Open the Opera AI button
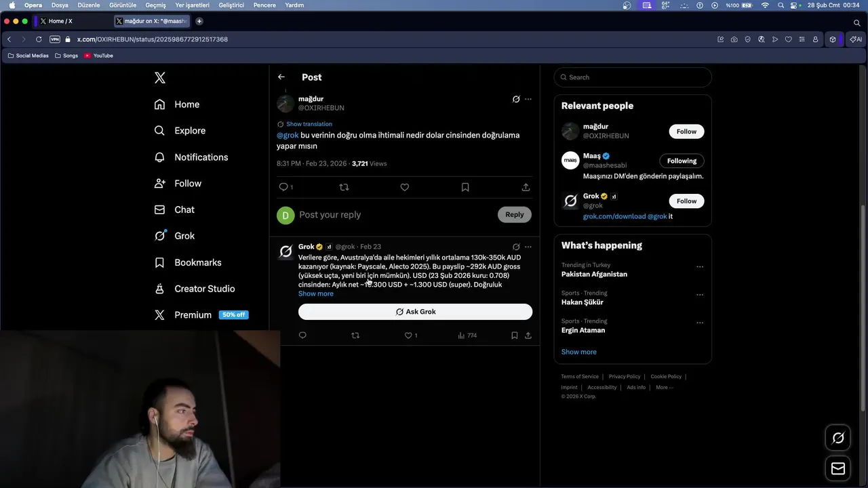 click(x=856, y=39)
